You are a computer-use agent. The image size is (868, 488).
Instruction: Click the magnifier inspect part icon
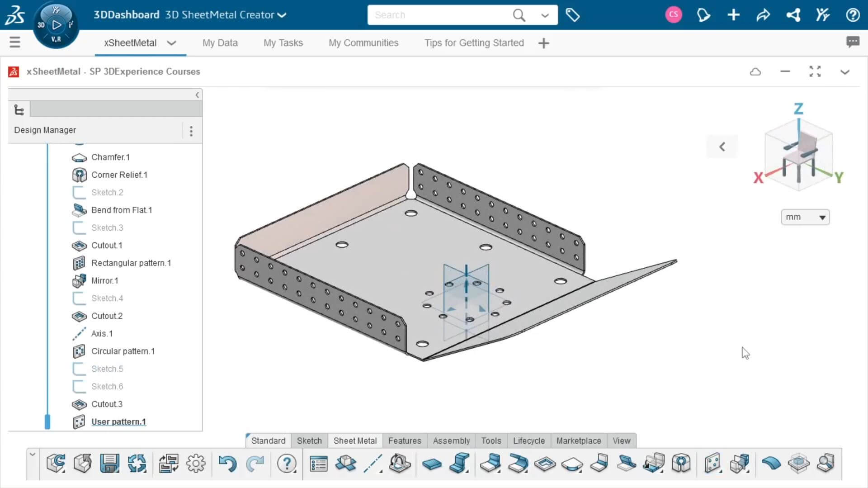point(826,464)
